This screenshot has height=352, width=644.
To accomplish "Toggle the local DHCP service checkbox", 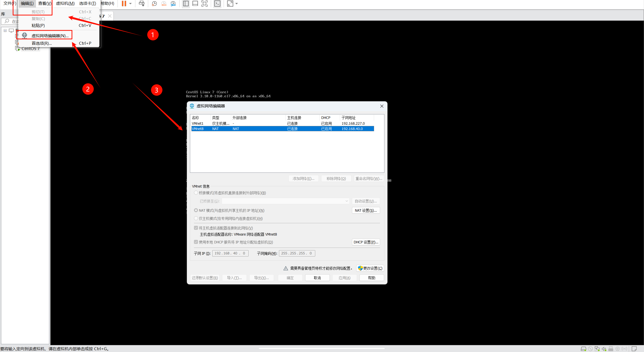I will pos(196,242).
